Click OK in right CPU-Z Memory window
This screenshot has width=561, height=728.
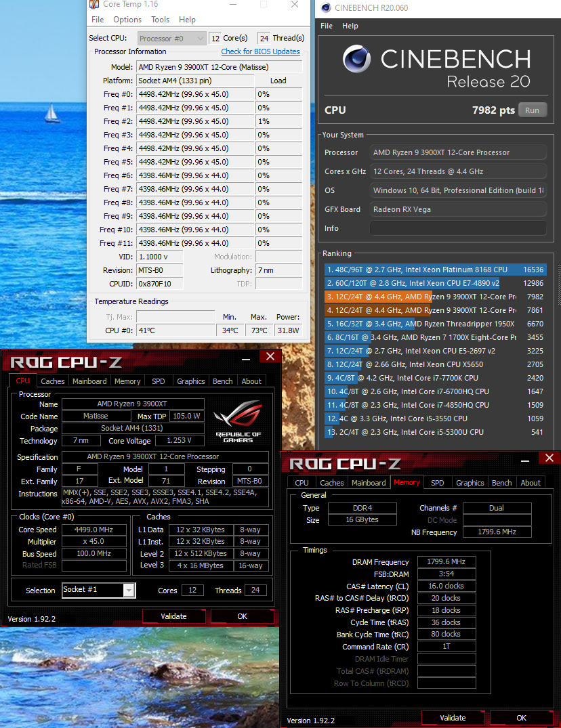coord(522,718)
